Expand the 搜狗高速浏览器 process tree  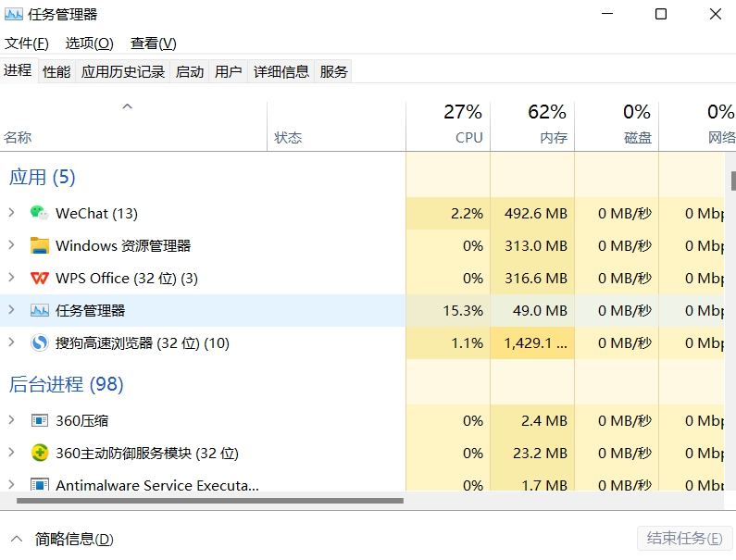[11, 342]
